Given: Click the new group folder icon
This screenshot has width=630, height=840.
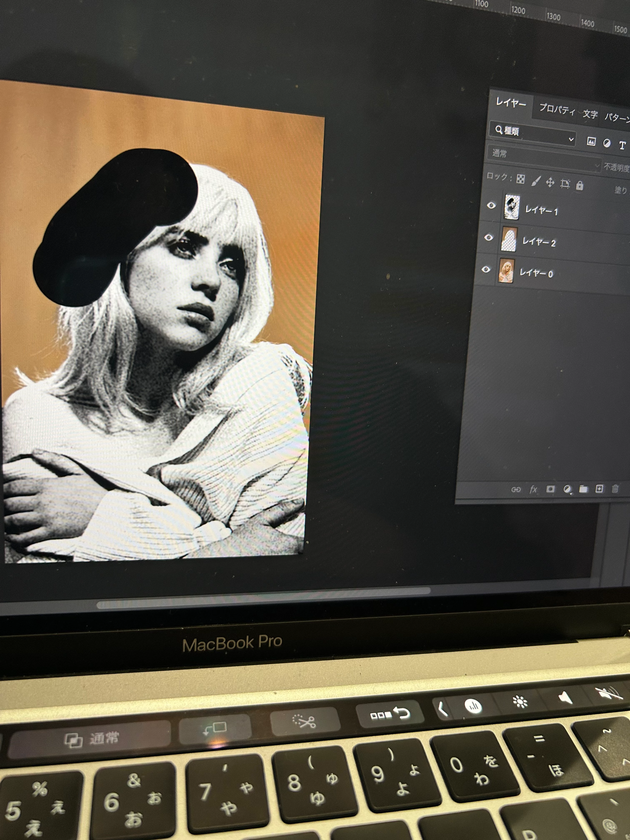Looking at the screenshot, I should [x=583, y=489].
